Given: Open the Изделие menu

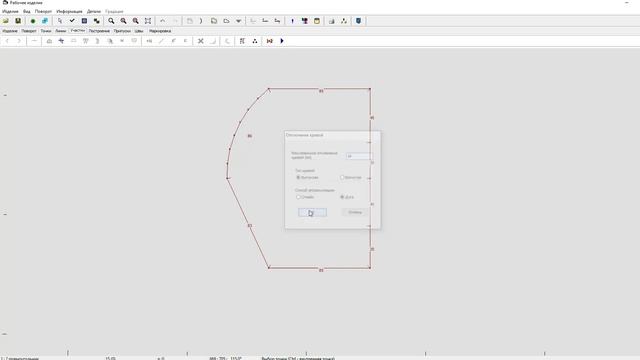Looking at the screenshot, I should click(10, 11).
